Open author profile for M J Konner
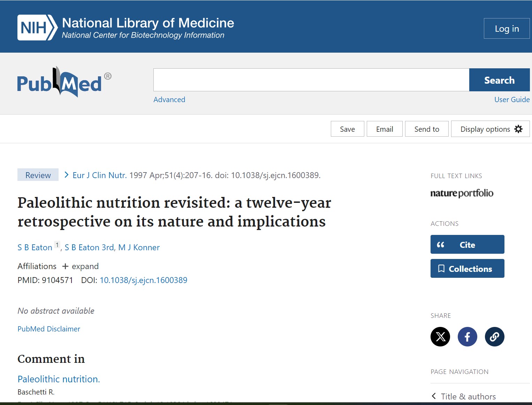The image size is (532, 405). [x=138, y=247]
